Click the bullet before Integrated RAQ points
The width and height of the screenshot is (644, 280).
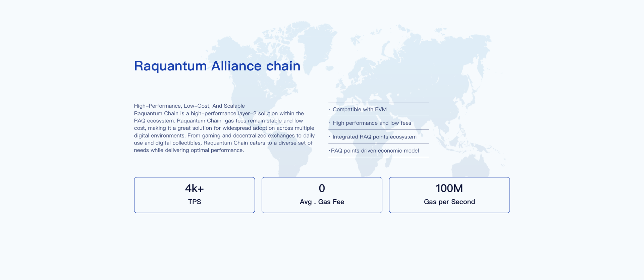pyautogui.click(x=330, y=137)
